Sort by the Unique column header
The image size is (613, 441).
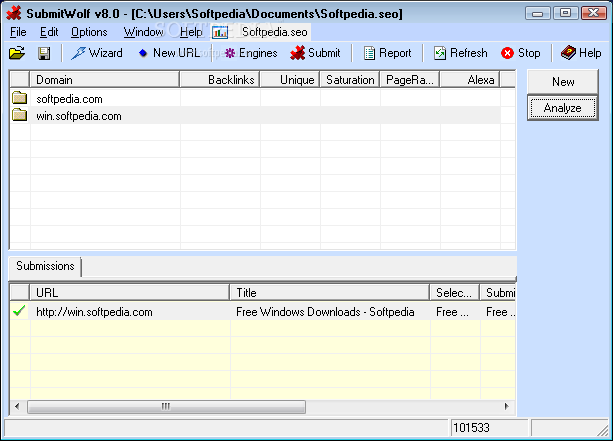coord(290,80)
